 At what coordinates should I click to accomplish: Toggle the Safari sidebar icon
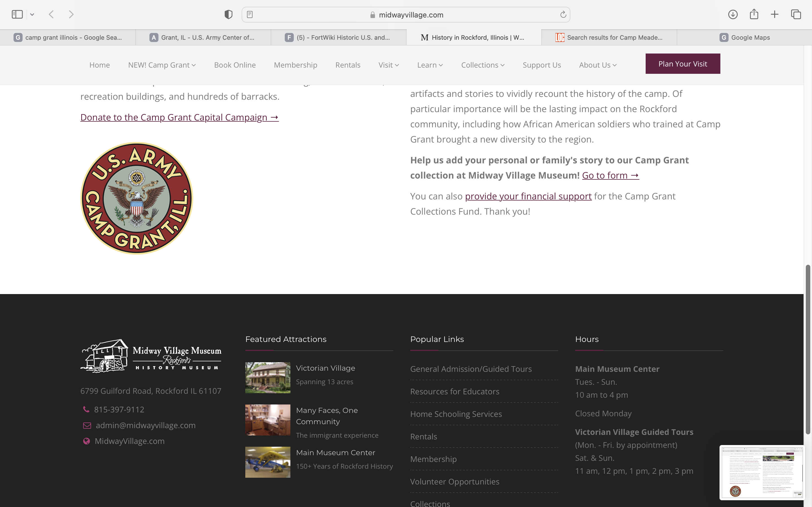point(17,14)
